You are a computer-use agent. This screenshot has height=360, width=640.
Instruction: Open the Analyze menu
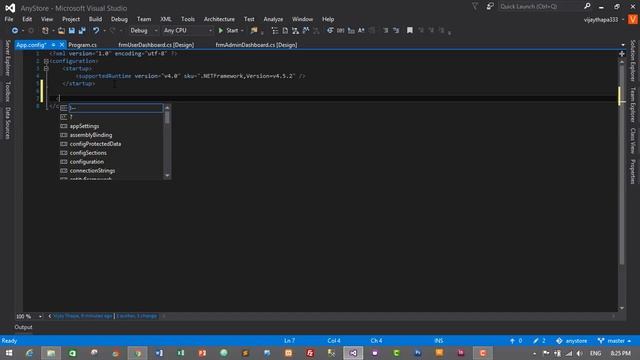click(x=273, y=19)
